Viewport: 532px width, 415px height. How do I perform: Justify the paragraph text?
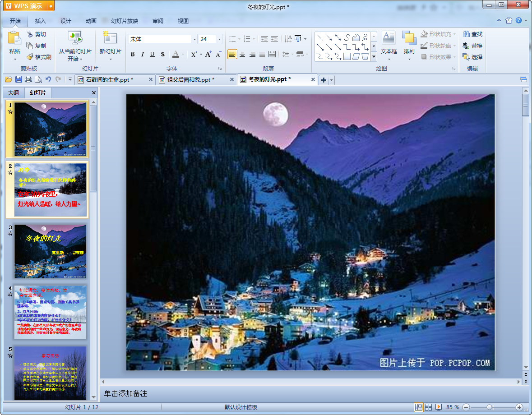coord(262,54)
